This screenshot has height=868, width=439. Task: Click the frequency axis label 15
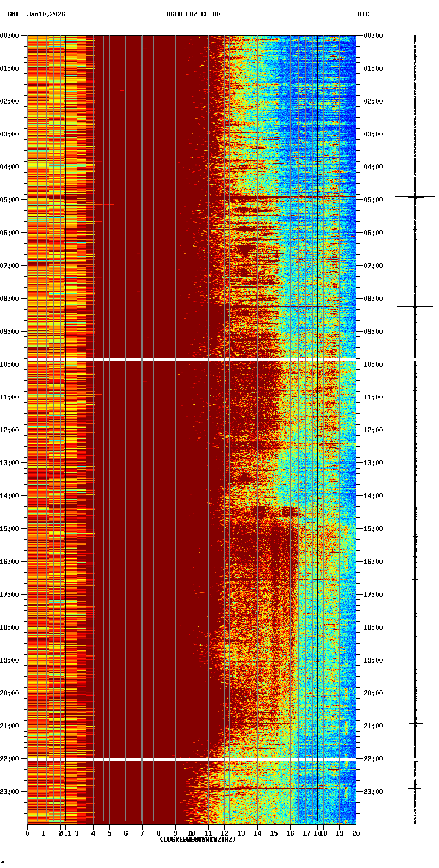click(274, 833)
